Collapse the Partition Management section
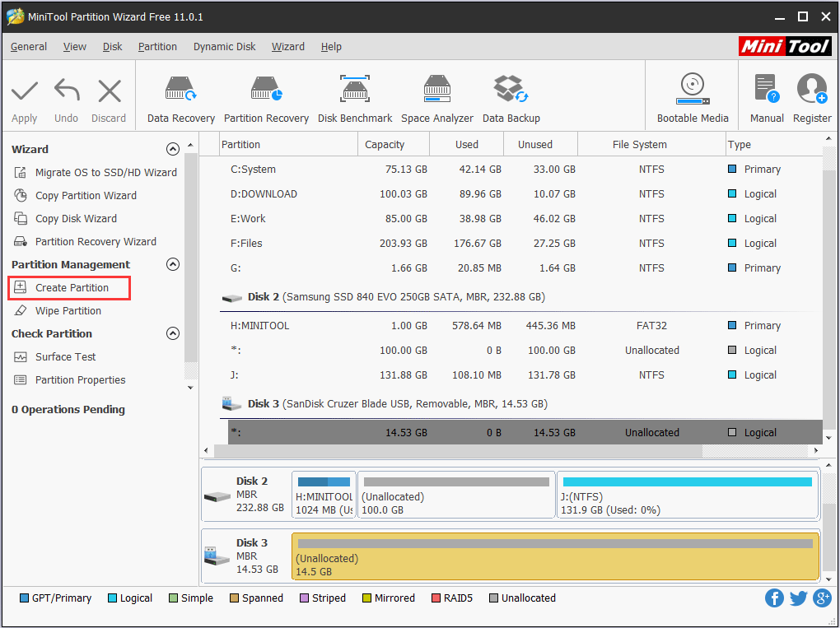This screenshot has width=840, height=628. pos(173,264)
